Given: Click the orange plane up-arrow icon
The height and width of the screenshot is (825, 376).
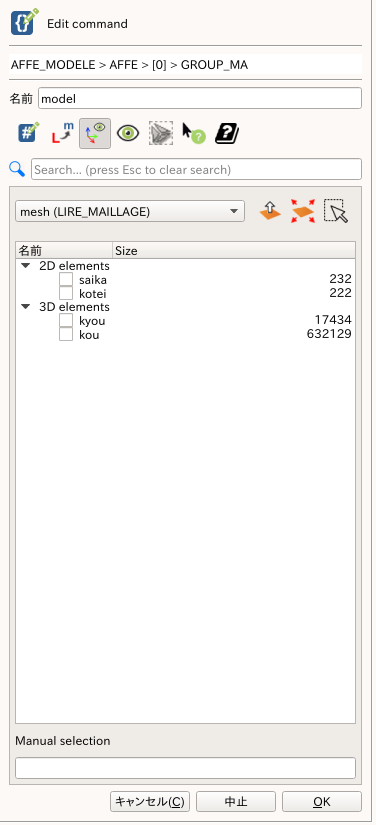Looking at the screenshot, I should click(270, 211).
